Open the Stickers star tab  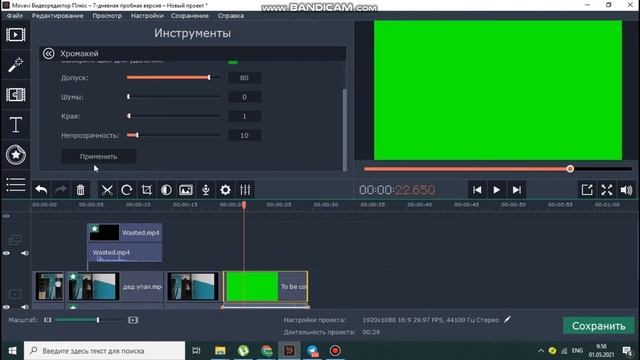click(x=16, y=155)
